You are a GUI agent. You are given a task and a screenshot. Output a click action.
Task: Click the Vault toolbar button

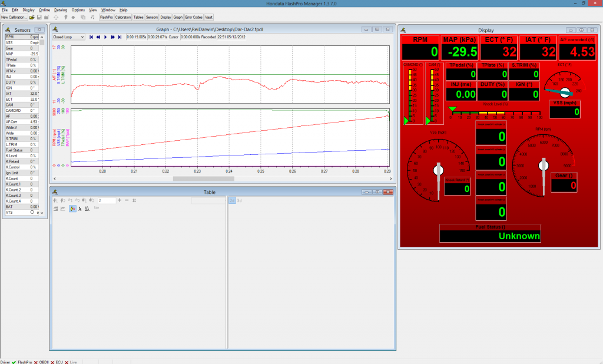(209, 17)
